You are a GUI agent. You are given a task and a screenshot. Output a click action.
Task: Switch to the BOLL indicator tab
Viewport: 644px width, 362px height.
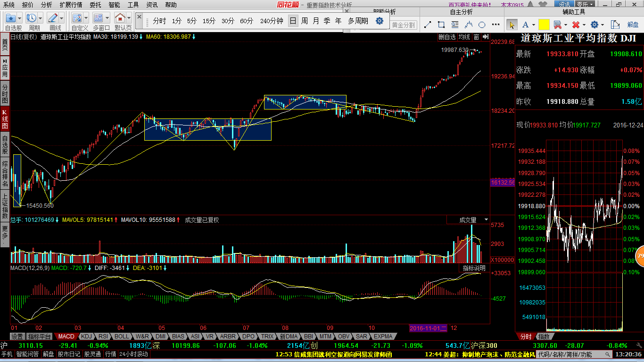(122, 337)
